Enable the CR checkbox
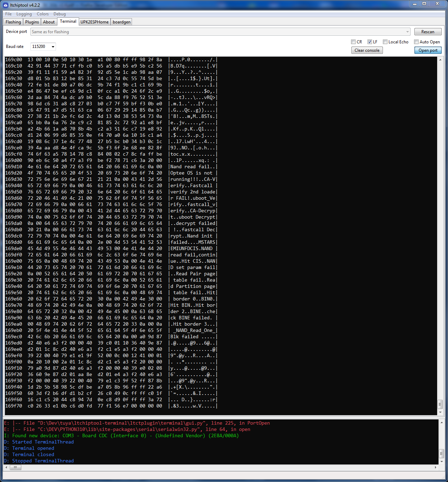 [353, 42]
